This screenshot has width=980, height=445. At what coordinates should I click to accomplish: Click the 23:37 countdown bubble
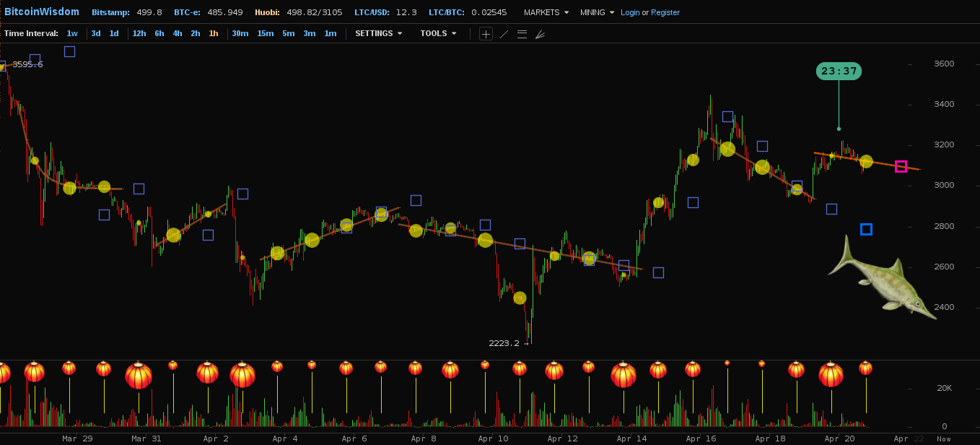coord(839,71)
